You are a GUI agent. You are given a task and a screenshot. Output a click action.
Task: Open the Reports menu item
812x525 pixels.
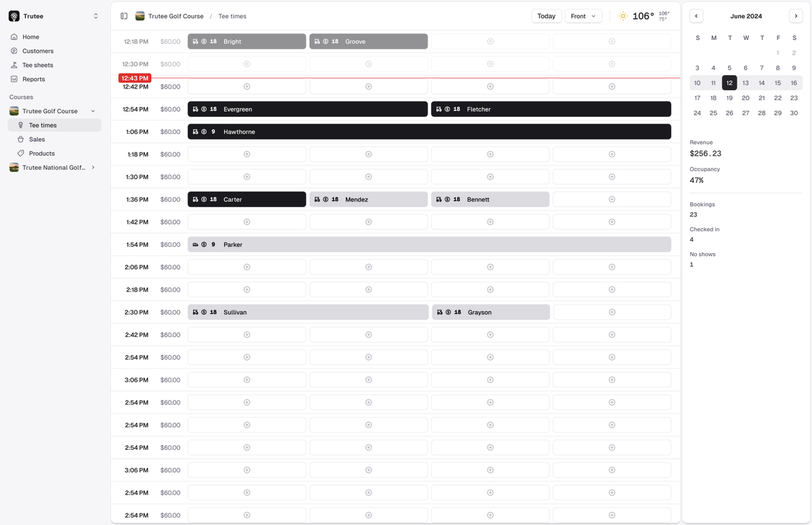pos(55,79)
